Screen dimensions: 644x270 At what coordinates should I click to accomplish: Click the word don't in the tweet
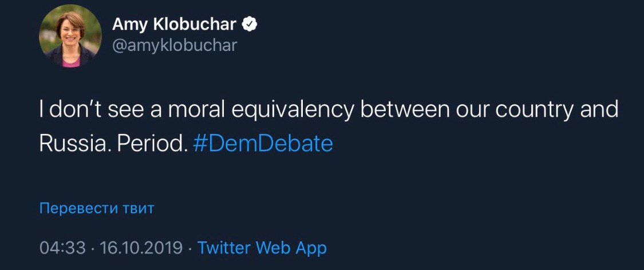tap(78, 109)
